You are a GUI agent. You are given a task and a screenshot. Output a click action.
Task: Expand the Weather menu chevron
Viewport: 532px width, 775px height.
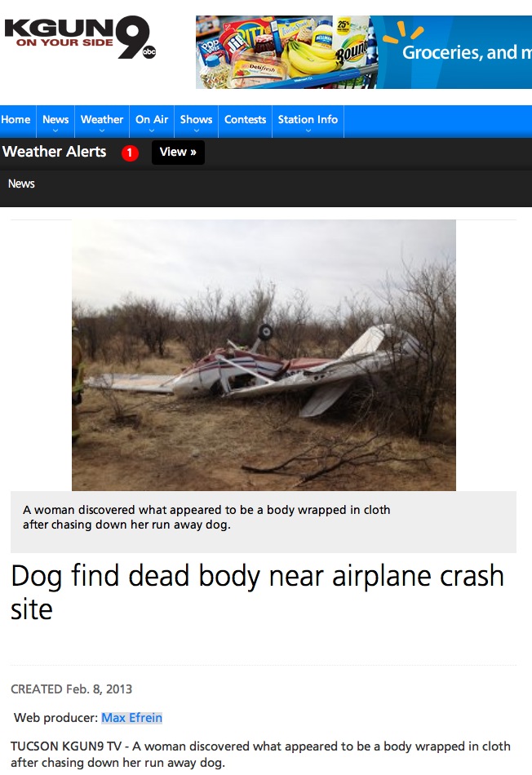pos(102,131)
